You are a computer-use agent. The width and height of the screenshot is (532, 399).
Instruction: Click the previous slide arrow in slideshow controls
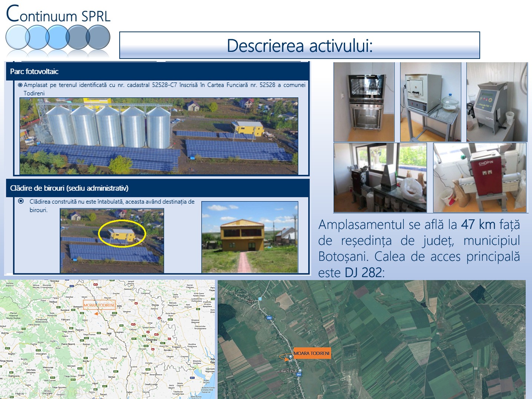click(x=7, y=393)
